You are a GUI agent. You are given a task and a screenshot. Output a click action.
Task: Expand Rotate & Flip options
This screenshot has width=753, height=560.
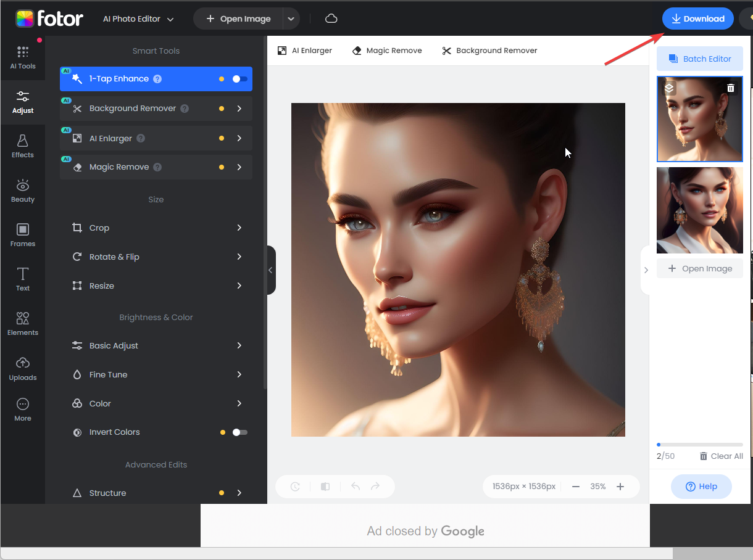tap(156, 257)
